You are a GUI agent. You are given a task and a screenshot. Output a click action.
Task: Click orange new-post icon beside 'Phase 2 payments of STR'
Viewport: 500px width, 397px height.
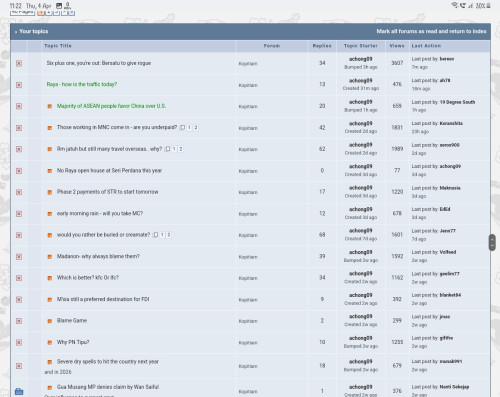click(50, 192)
